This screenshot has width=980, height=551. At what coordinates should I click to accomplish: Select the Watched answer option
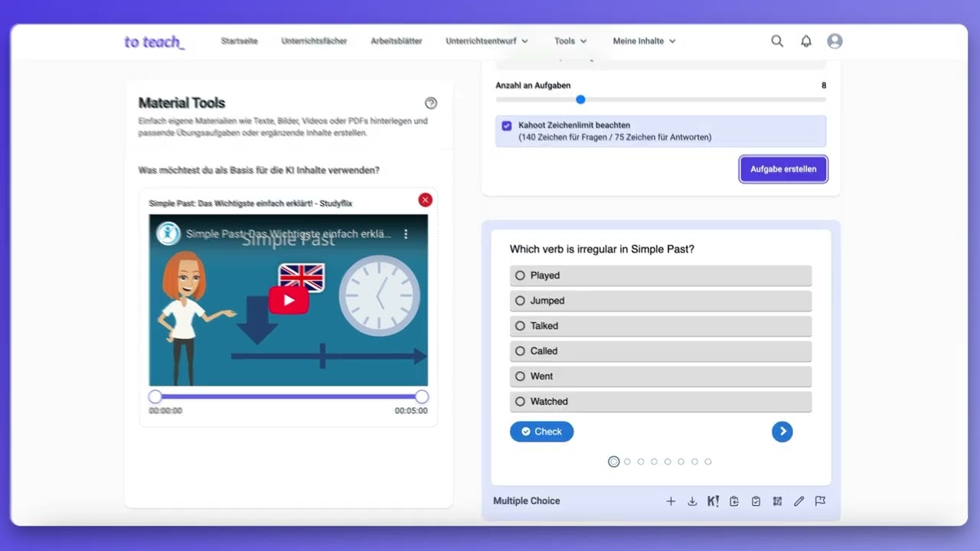(661, 402)
